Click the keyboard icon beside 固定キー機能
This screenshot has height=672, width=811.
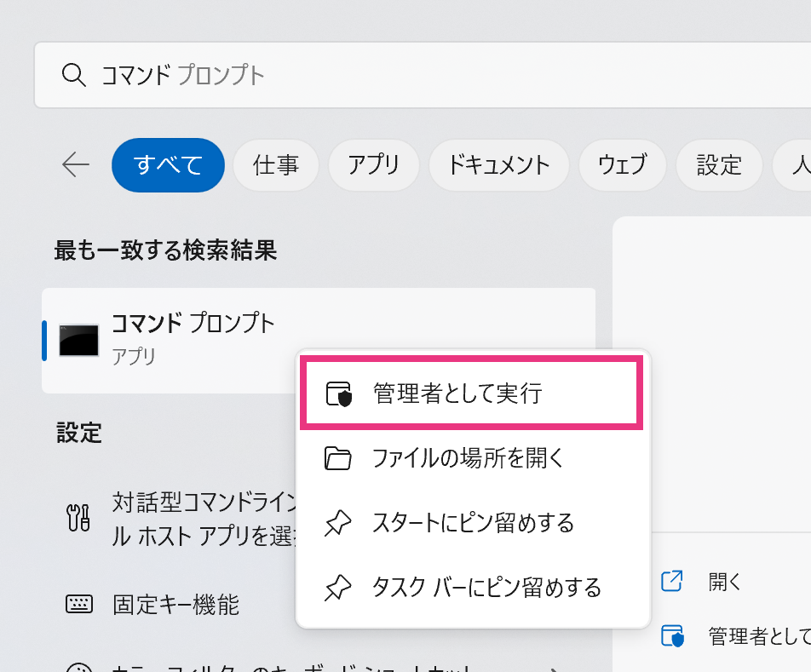click(79, 604)
